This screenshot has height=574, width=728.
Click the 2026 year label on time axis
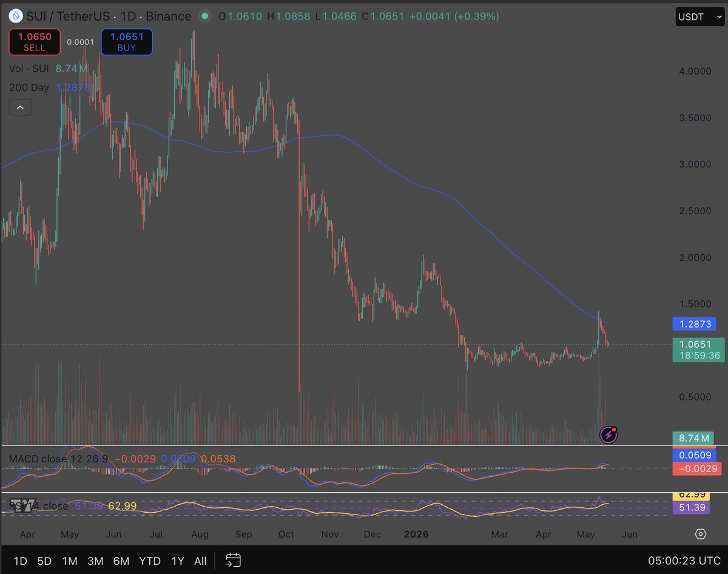click(x=416, y=535)
